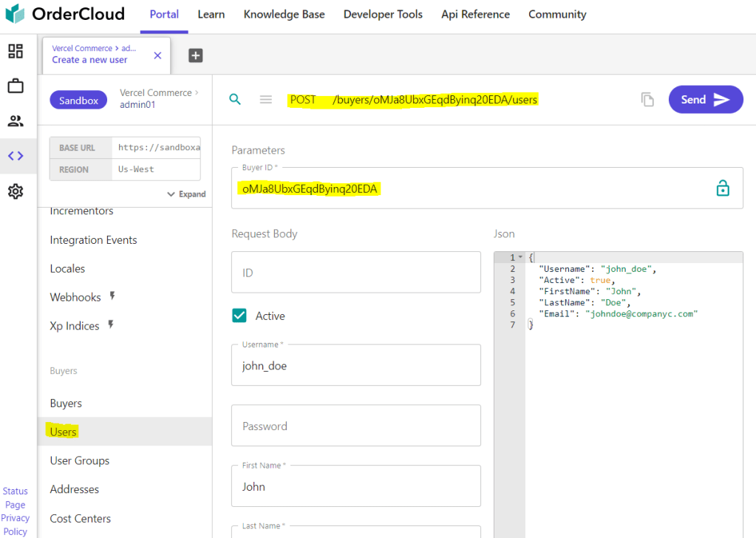Image resolution: width=756 pixels, height=538 pixels.
Task: Open Api Reference in top navigation
Action: click(x=475, y=15)
